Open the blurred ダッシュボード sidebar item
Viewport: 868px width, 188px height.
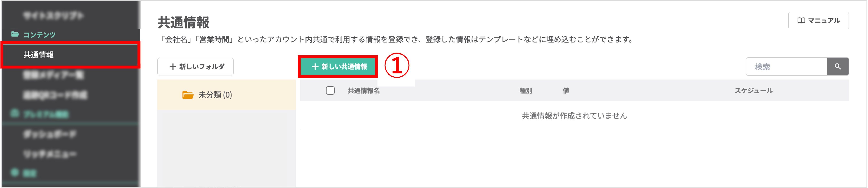[x=50, y=134]
